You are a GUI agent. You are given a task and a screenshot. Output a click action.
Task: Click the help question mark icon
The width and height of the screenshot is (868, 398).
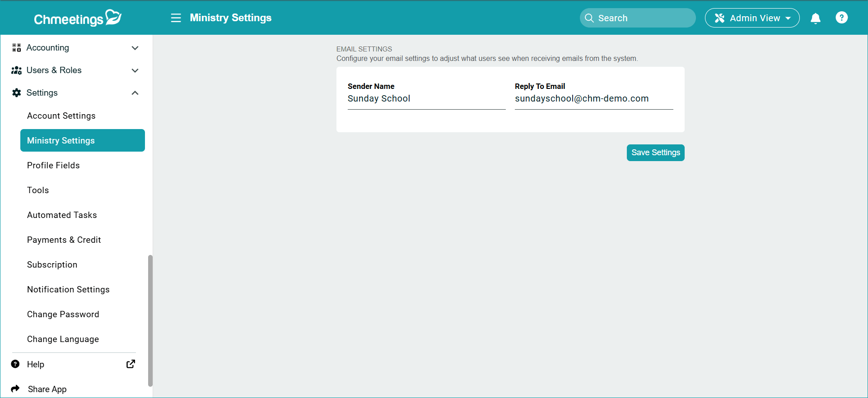(x=841, y=18)
